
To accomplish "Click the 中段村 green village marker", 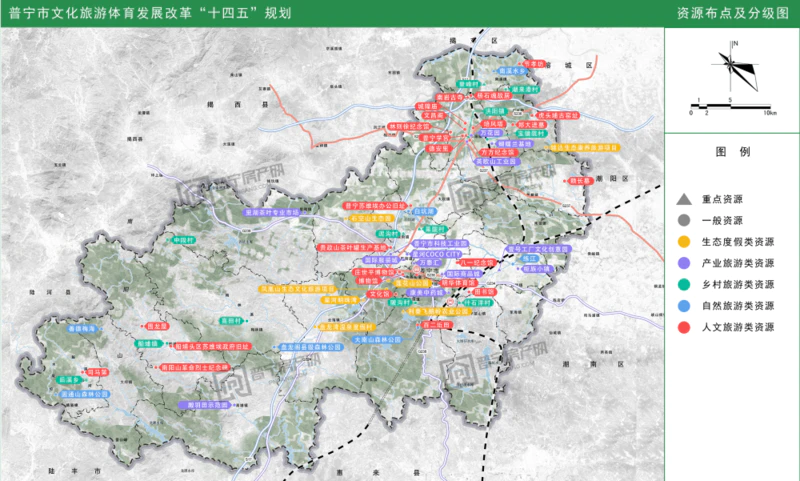I will pyautogui.click(x=183, y=241).
